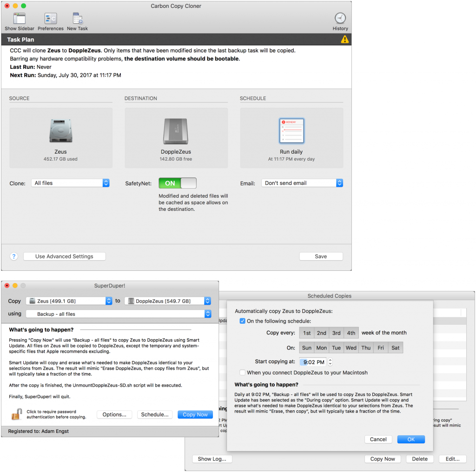The image size is (476, 472).
Task: Click the '142.80 GB free' text
Action: click(x=176, y=159)
